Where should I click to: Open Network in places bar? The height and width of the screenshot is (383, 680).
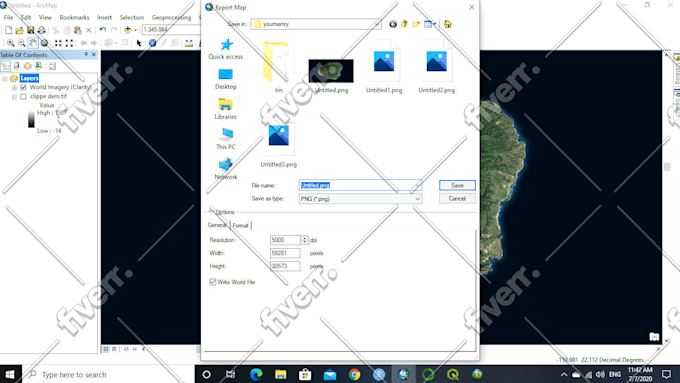[226, 169]
